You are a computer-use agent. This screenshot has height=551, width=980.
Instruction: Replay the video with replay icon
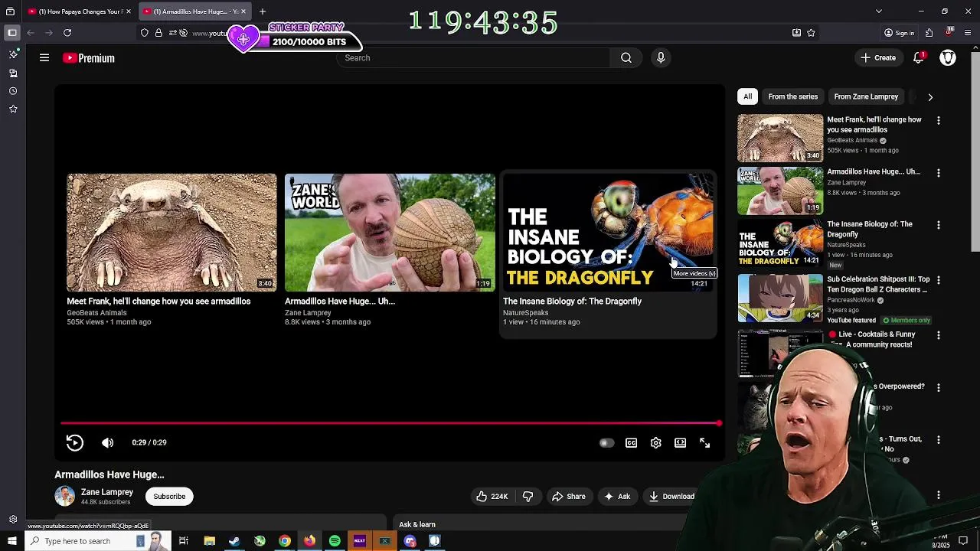pyautogui.click(x=74, y=442)
